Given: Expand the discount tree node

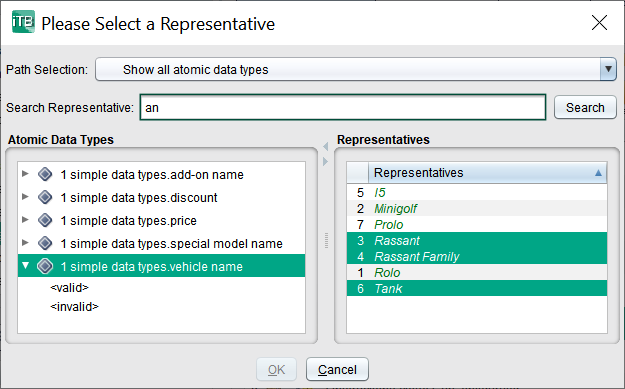Looking at the screenshot, I should 25,196.
